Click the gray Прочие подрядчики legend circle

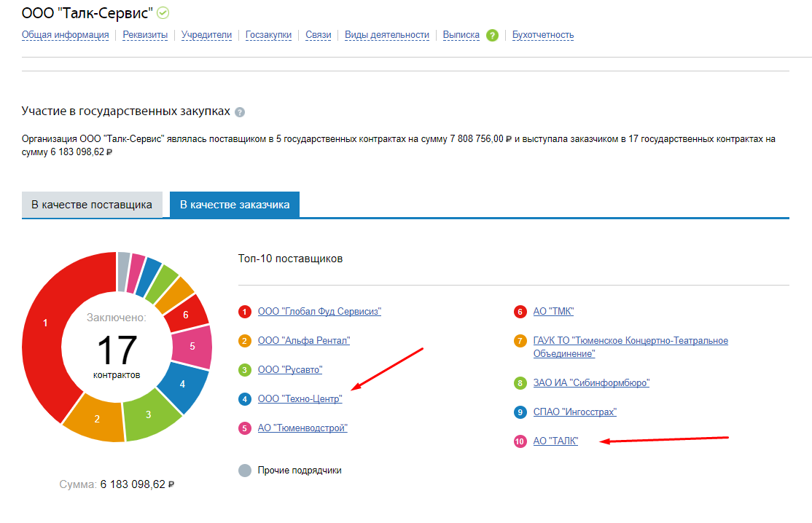pyautogui.click(x=245, y=471)
